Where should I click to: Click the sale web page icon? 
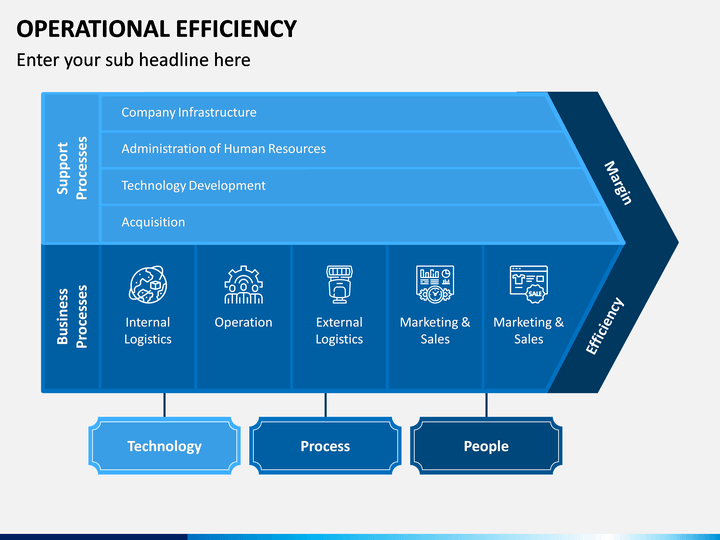[x=529, y=284]
